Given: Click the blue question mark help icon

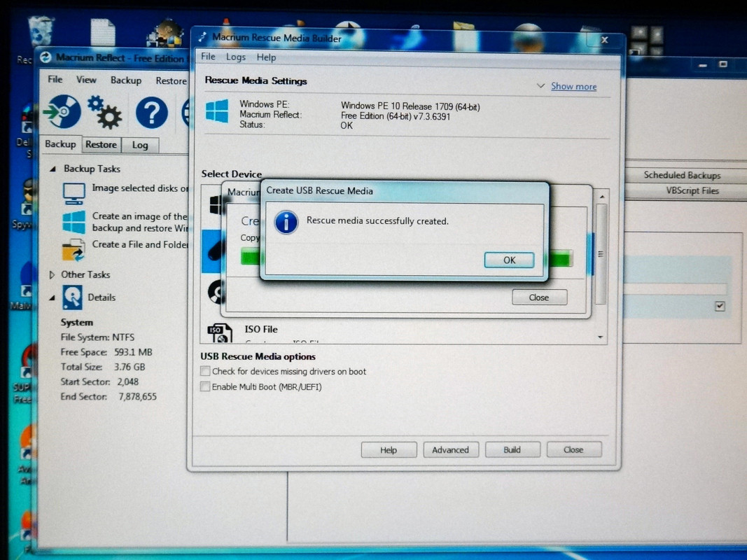Looking at the screenshot, I should [151, 113].
